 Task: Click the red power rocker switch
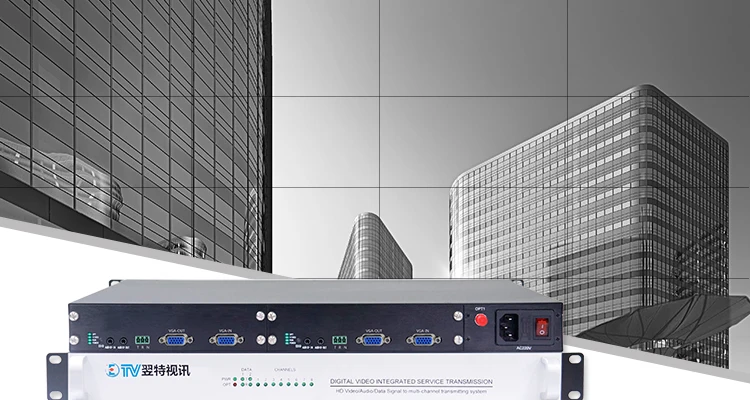(x=541, y=327)
